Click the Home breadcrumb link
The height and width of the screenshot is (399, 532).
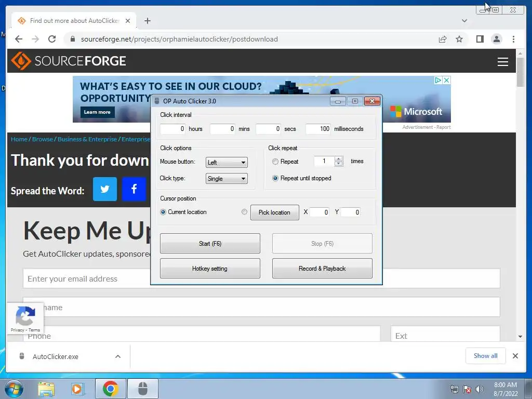(19, 139)
